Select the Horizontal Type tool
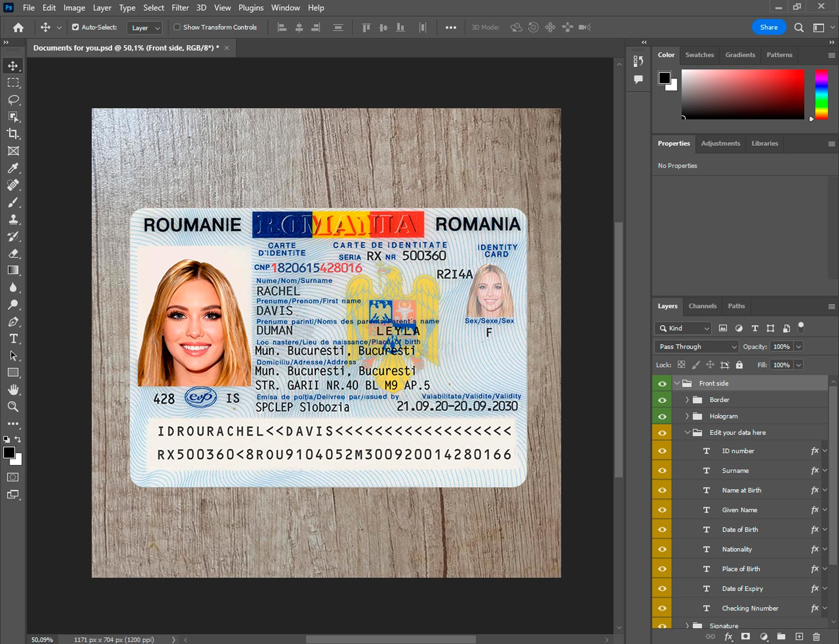The image size is (839, 644). (13, 339)
